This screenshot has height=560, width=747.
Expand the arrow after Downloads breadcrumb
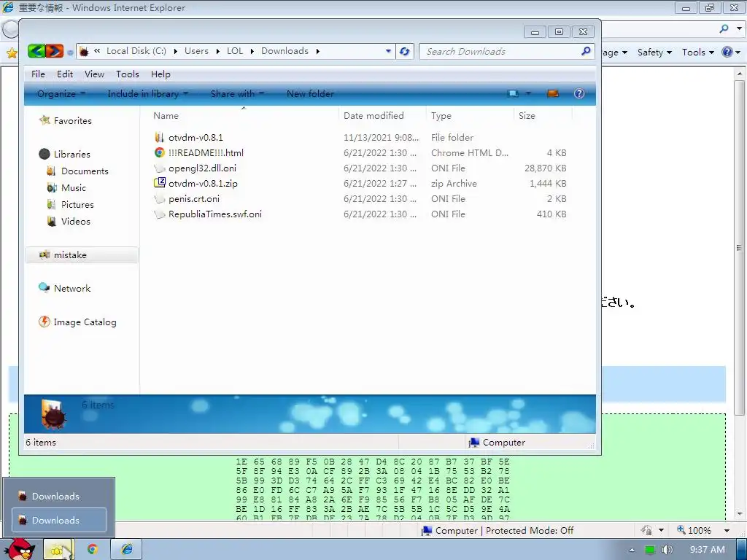pyautogui.click(x=318, y=51)
